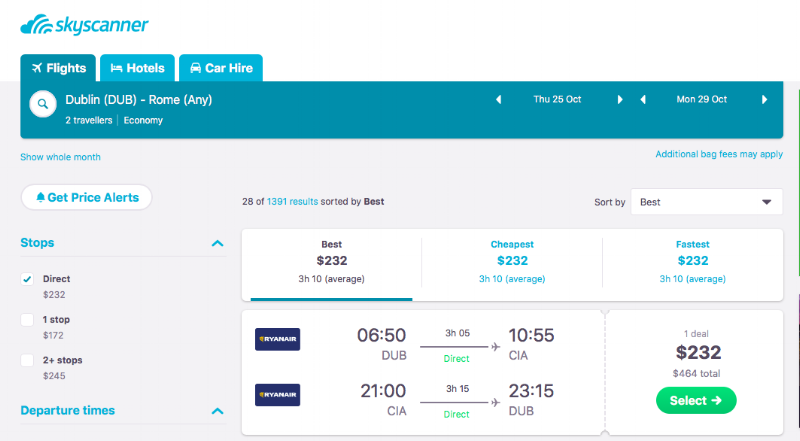Click the Economy cabin class text

point(143,120)
